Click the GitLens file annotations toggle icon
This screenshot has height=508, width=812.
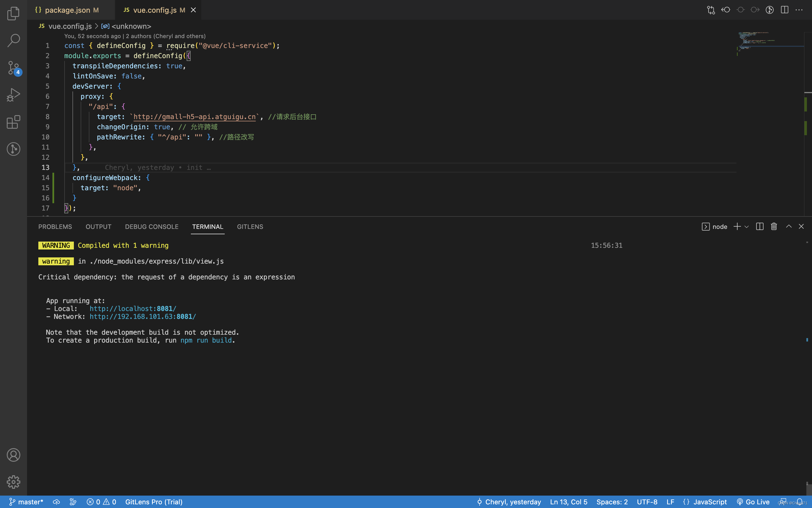click(x=770, y=10)
